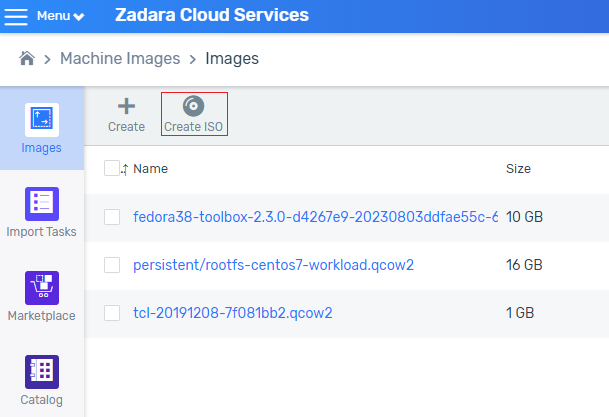Check the fedora38-toolbox image row checkbox

coord(112,217)
